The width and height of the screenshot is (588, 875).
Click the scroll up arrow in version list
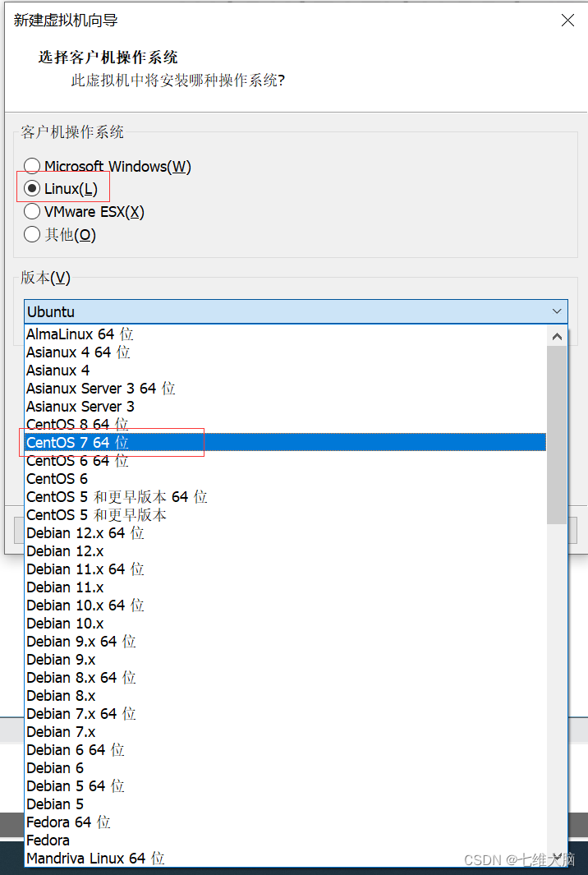coord(556,336)
